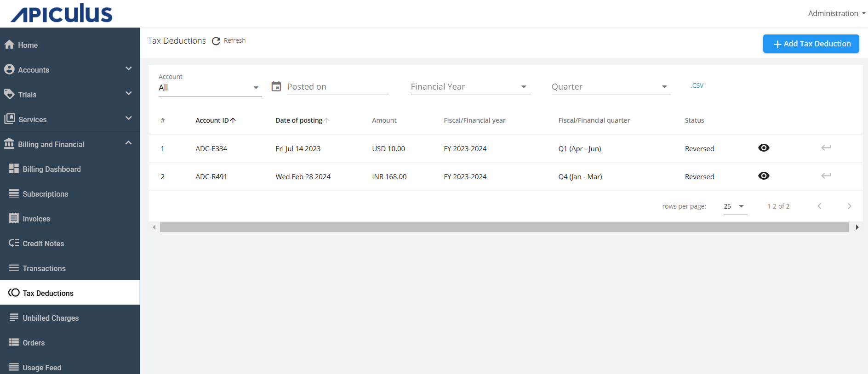This screenshot has width=868, height=374.
Task: Open the Posted on calendar icon
Action: click(x=276, y=86)
